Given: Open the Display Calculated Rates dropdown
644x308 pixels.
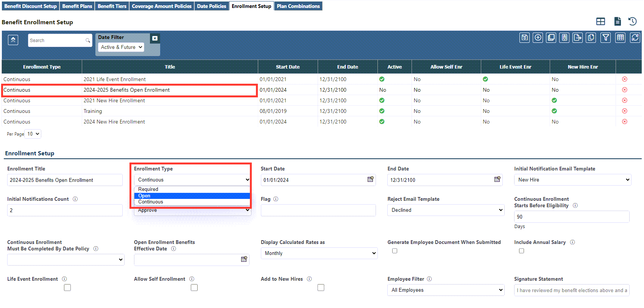Looking at the screenshot, I should 319,253.
